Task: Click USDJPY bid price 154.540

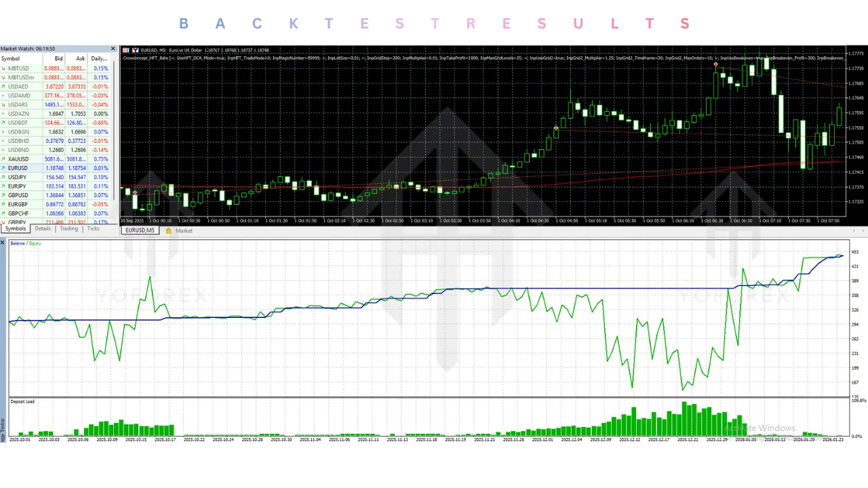Action: (x=54, y=177)
